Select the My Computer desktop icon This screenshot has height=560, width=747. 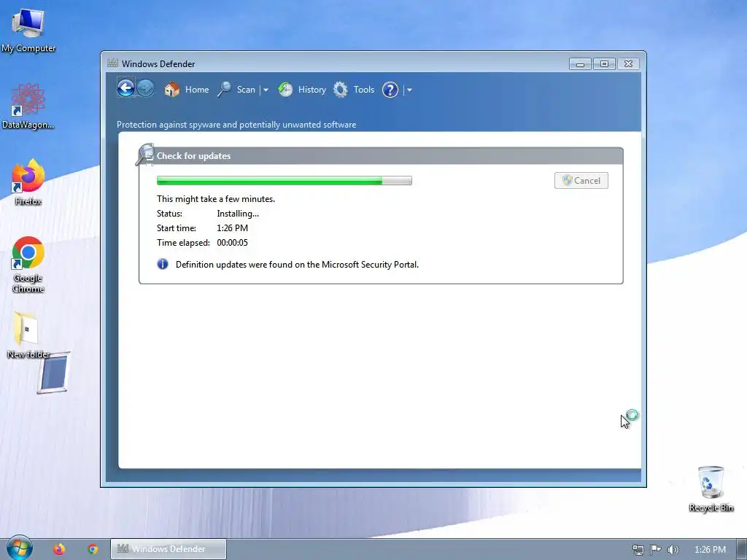tap(28, 30)
